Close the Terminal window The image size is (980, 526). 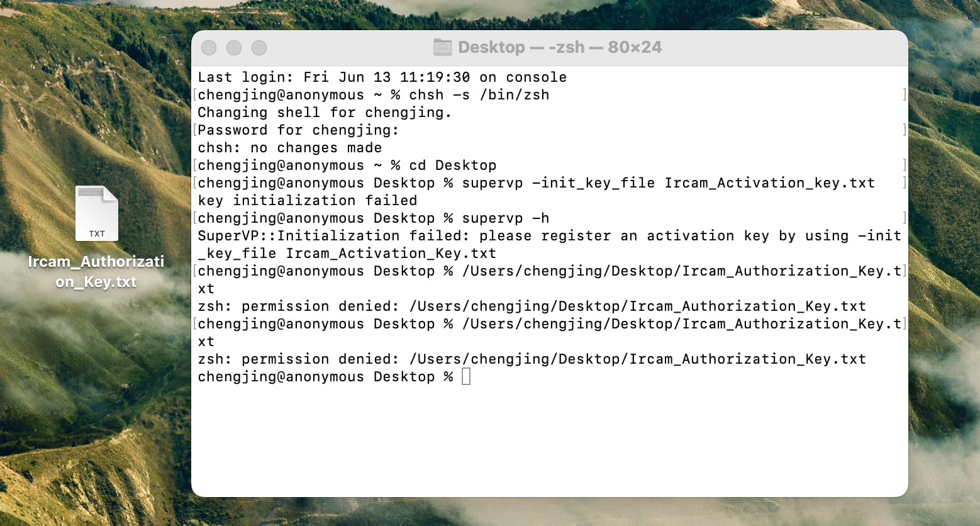[209, 48]
